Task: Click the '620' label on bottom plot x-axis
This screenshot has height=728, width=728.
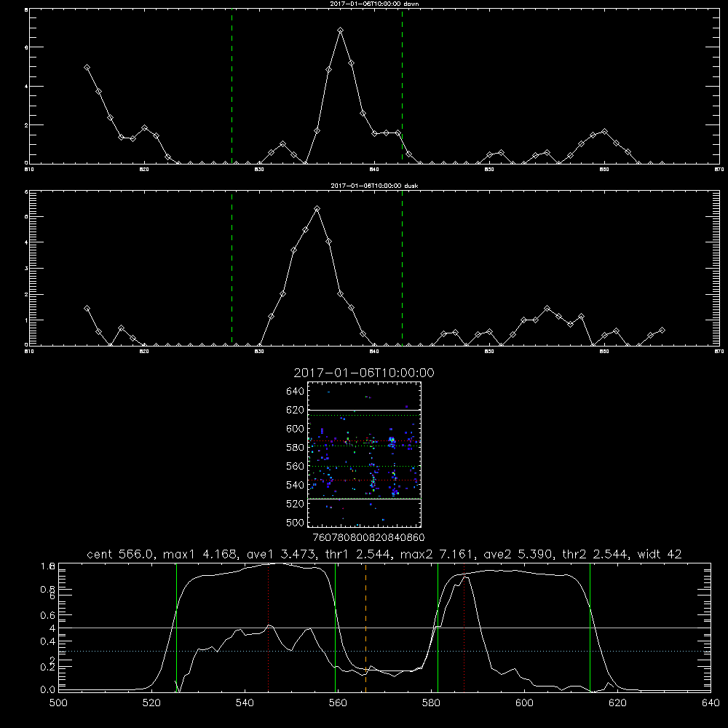Action: click(x=617, y=703)
